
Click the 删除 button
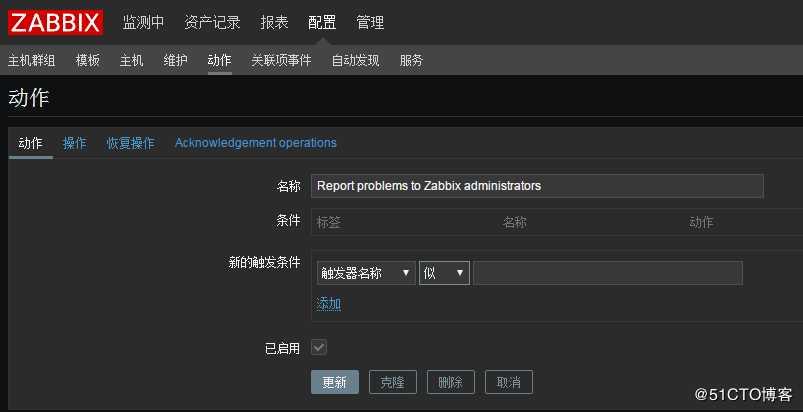tap(451, 382)
